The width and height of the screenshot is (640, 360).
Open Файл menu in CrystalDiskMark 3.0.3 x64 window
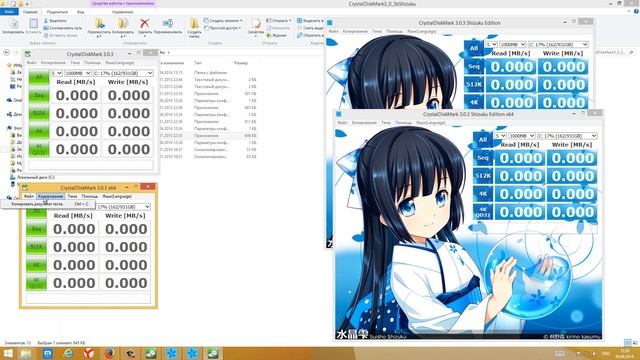[29, 196]
